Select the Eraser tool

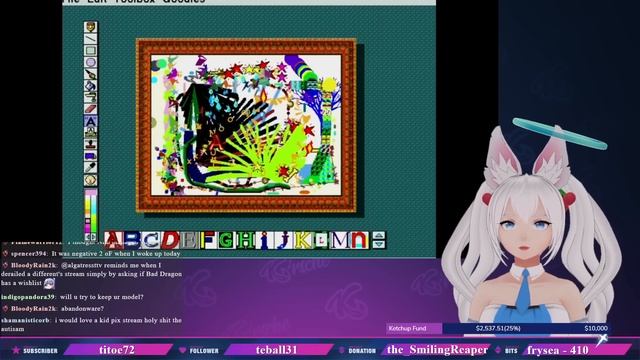tap(91, 109)
